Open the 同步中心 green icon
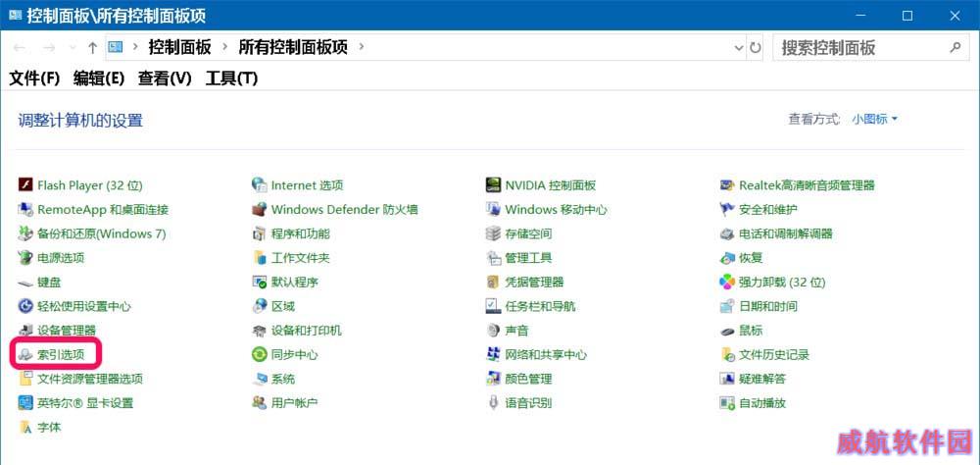980x465 pixels. [260, 354]
